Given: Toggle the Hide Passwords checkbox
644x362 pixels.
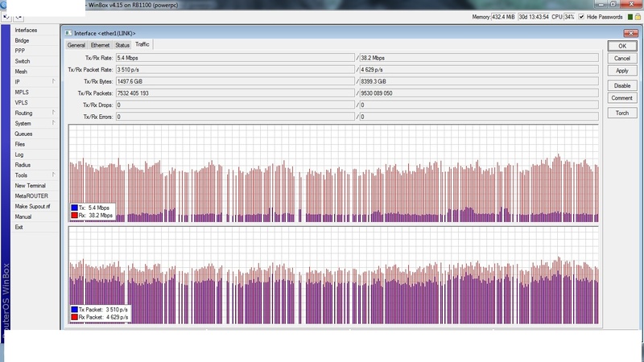Looking at the screenshot, I should click(581, 17).
